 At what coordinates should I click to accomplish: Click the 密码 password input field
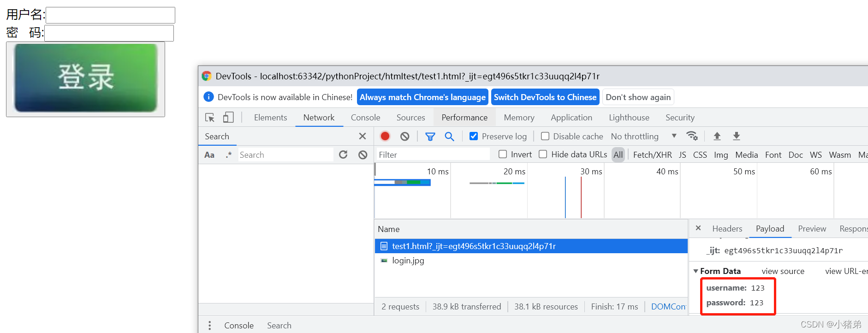pos(109,33)
